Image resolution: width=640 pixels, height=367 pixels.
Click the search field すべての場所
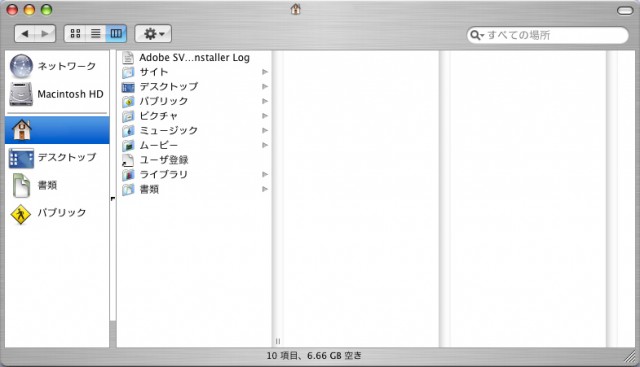(547, 35)
